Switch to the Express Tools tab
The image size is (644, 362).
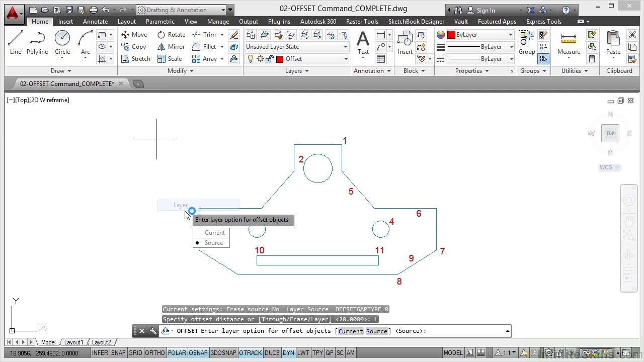pyautogui.click(x=544, y=22)
